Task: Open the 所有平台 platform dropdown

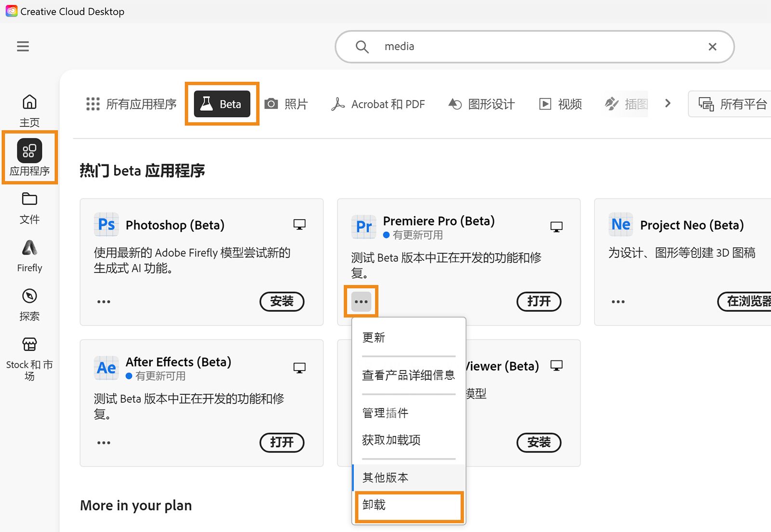Action: tap(730, 104)
